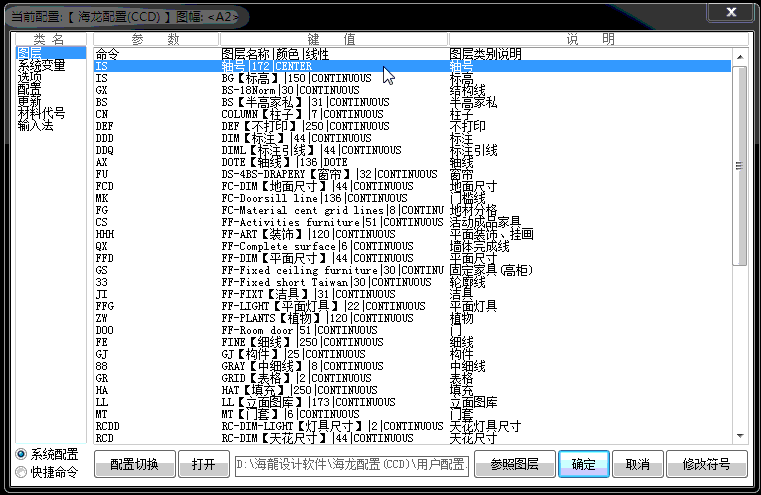The width and height of the screenshot is (761, 495).
Task: Select the GJ row GJ【构件】
Action: click(x=413, y=354)
